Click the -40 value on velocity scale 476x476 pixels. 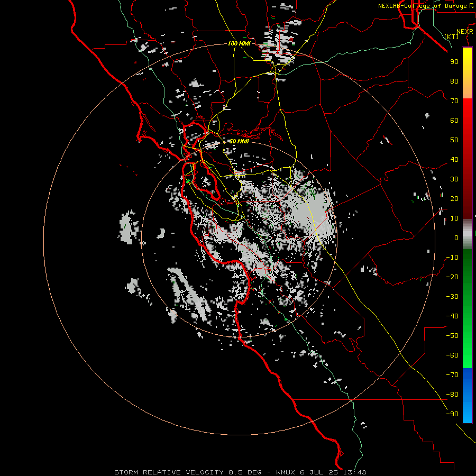pos(452,316)
